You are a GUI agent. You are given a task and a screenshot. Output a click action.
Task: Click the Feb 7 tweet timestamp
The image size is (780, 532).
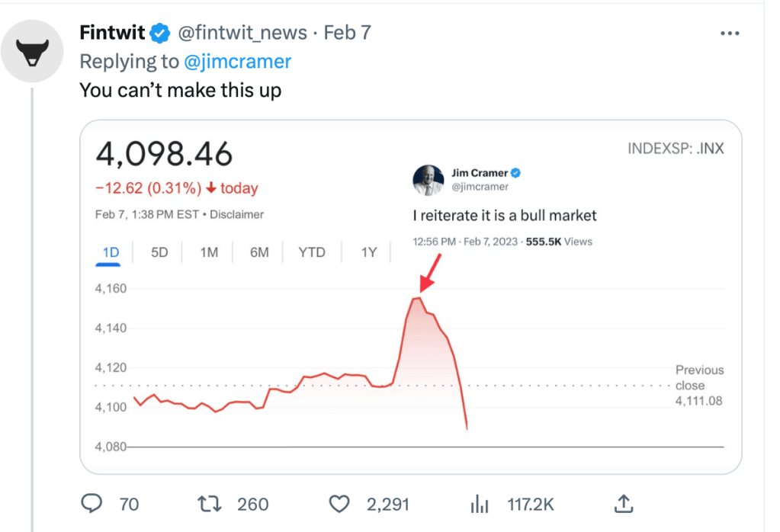[347, 34]
